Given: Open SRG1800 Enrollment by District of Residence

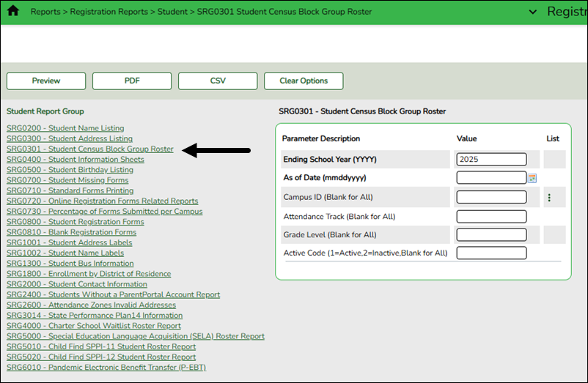Looking at the screenshot, I should 89,274.
